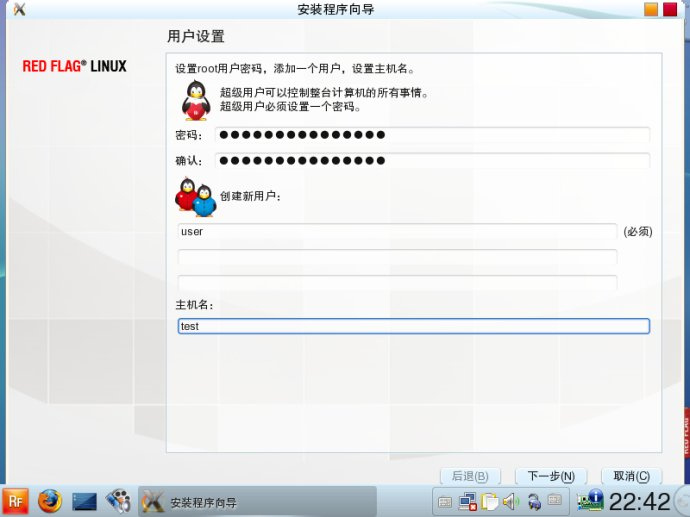Screen dimensions: 690x517
Task: Click the password confirmation field
Action: [432, 161]
